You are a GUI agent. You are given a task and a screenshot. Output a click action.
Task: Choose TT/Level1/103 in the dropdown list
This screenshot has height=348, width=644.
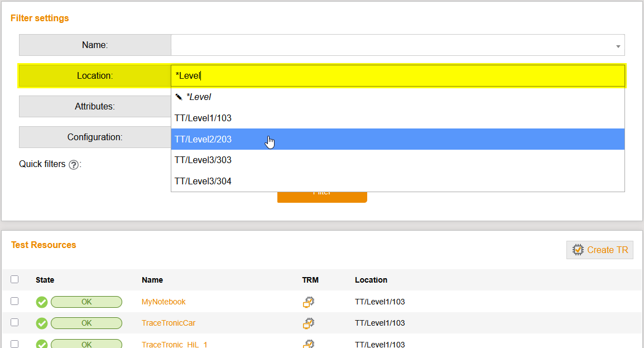tap(203, 118)
